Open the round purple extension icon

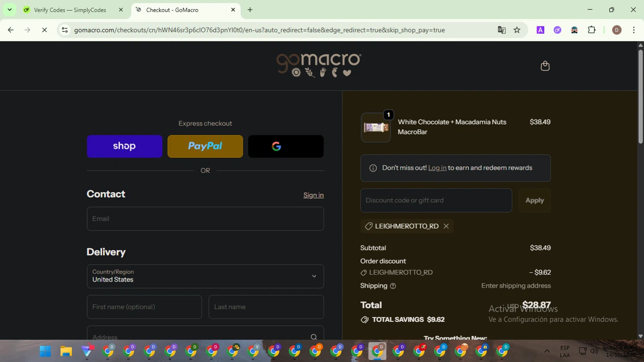[x=557, y=30]
